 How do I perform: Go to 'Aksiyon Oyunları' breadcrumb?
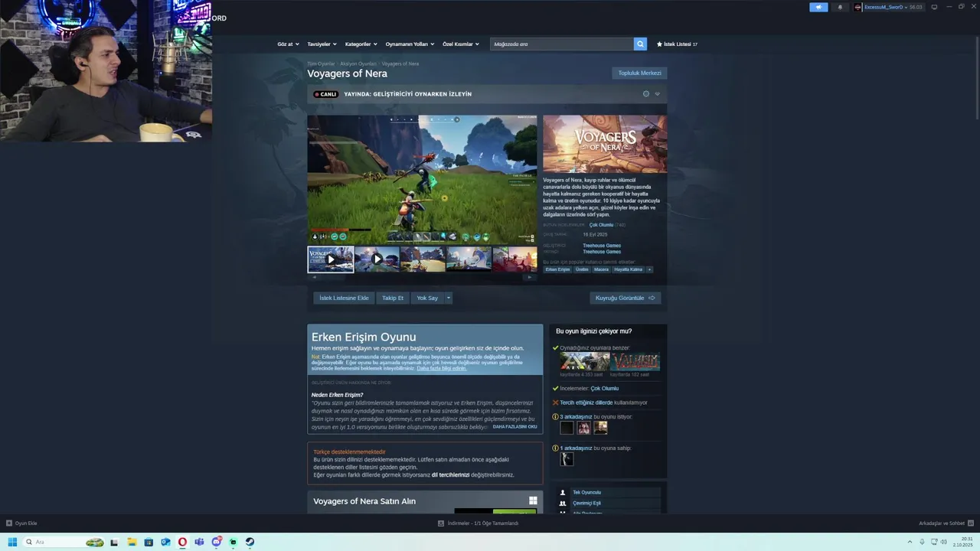click(358, 64)
